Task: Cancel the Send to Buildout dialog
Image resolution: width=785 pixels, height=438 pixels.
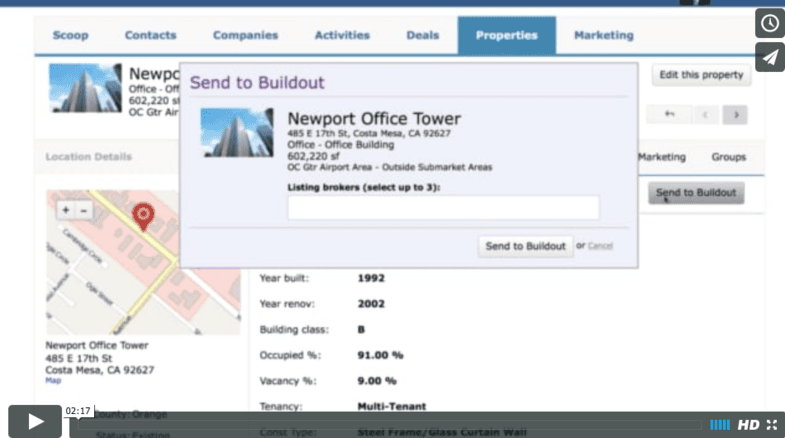Action: pyautogui.click(x=600, y=246)
